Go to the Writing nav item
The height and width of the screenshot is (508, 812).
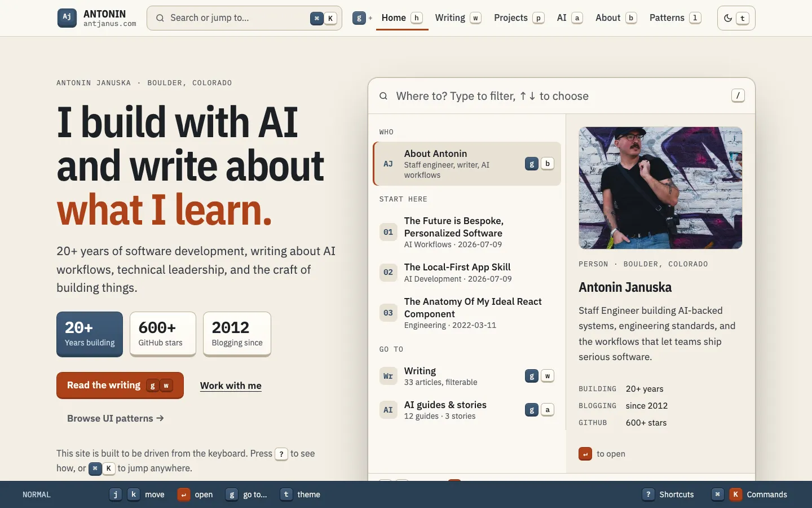coord(458,18)
